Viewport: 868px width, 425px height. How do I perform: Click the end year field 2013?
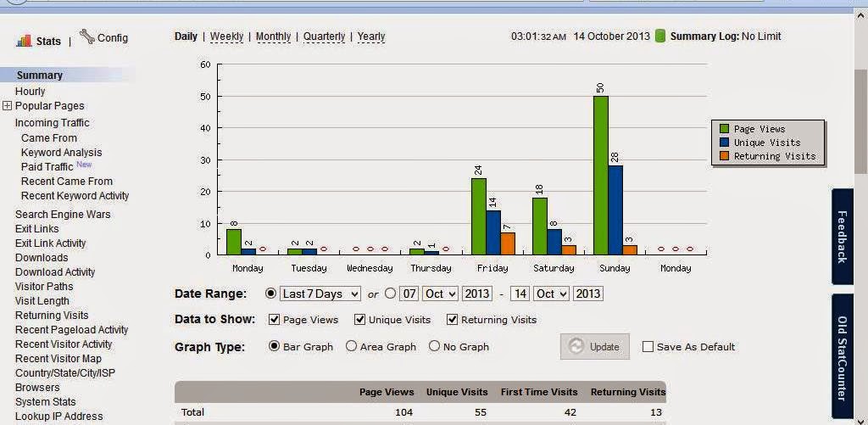[x=588, y=294]
